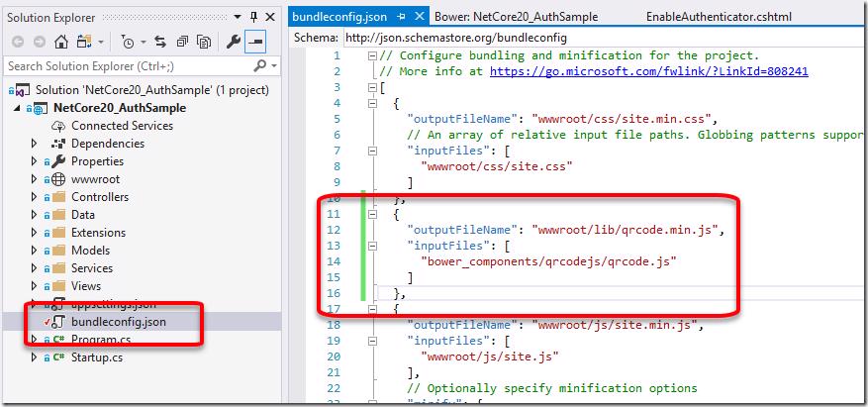Open the go.microsoft.com fwlink link
Viewport: 868px width, 407px height.
point(649,71)
